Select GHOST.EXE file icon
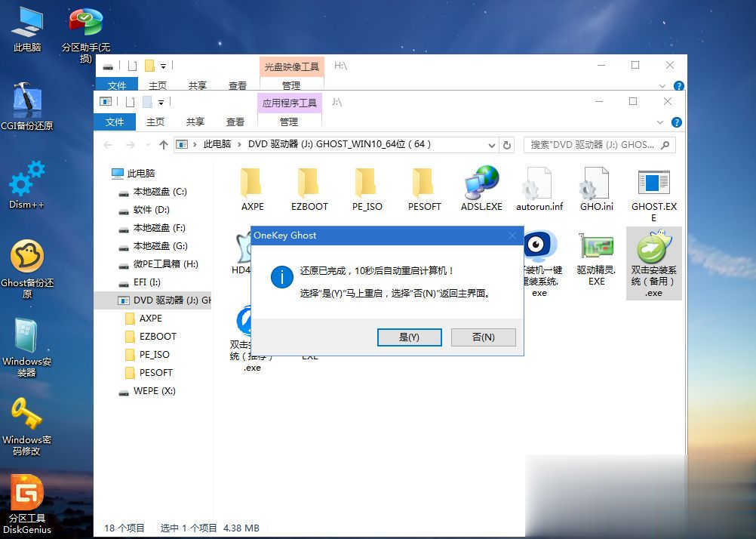756x539 pixels. click(654, 196)
